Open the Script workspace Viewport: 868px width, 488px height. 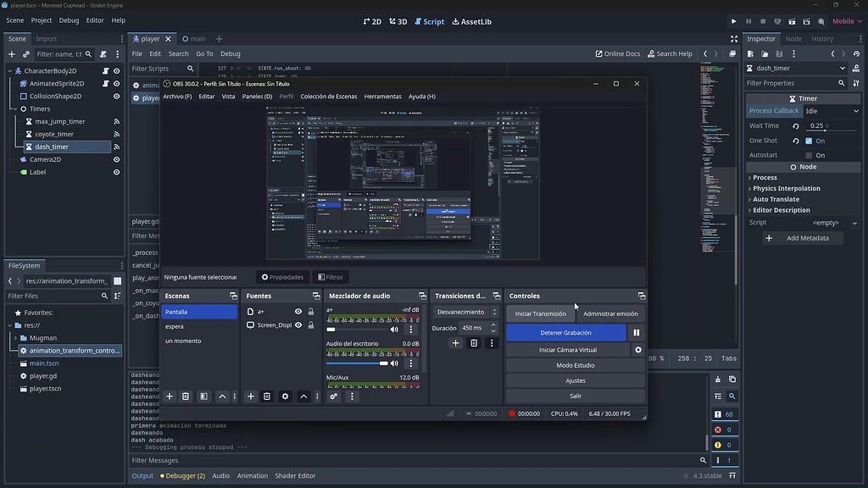(428, 21)
